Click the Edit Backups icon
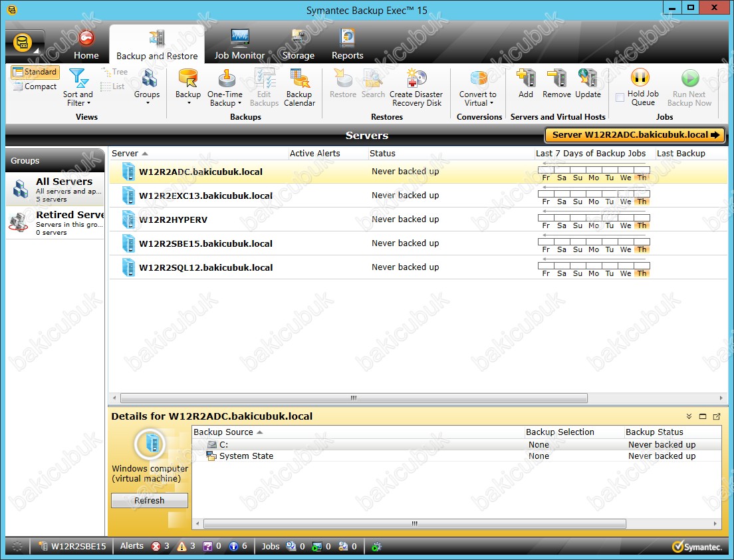This screenshot has height=560, width=734. coord(264,78)
